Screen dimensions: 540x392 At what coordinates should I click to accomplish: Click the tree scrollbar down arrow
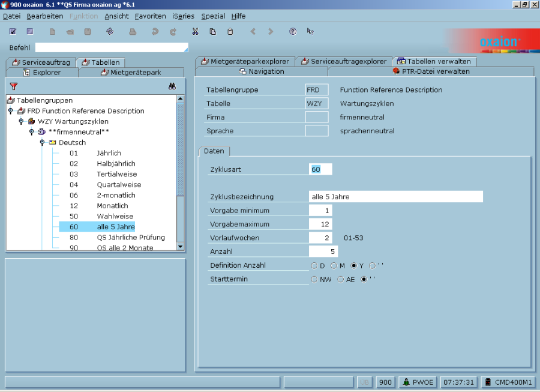tap(180, 246)
